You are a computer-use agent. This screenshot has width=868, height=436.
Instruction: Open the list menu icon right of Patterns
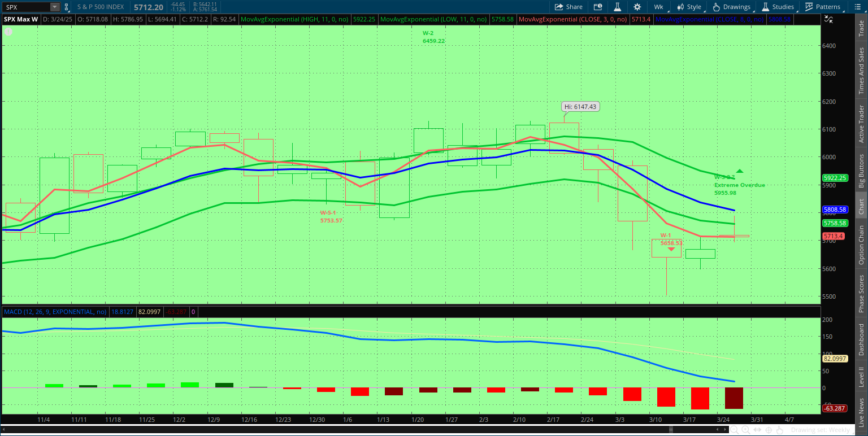(857, 7)
